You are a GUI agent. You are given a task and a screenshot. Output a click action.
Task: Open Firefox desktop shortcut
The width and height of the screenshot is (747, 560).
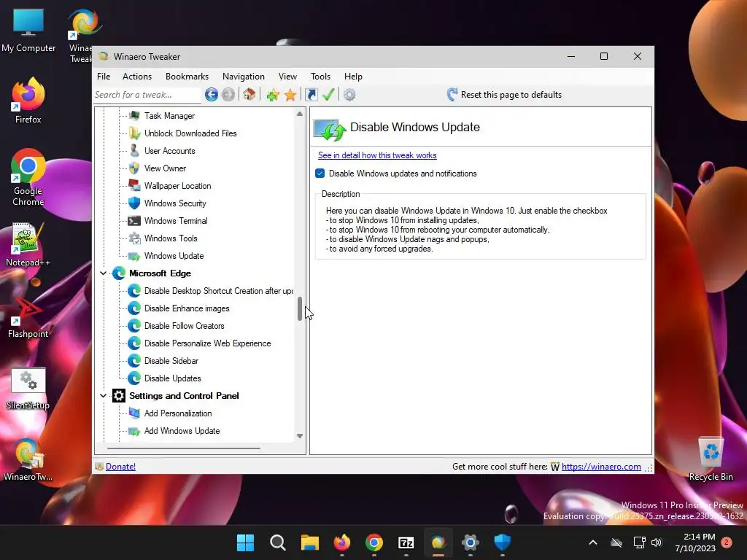click(x=28, y=101)
